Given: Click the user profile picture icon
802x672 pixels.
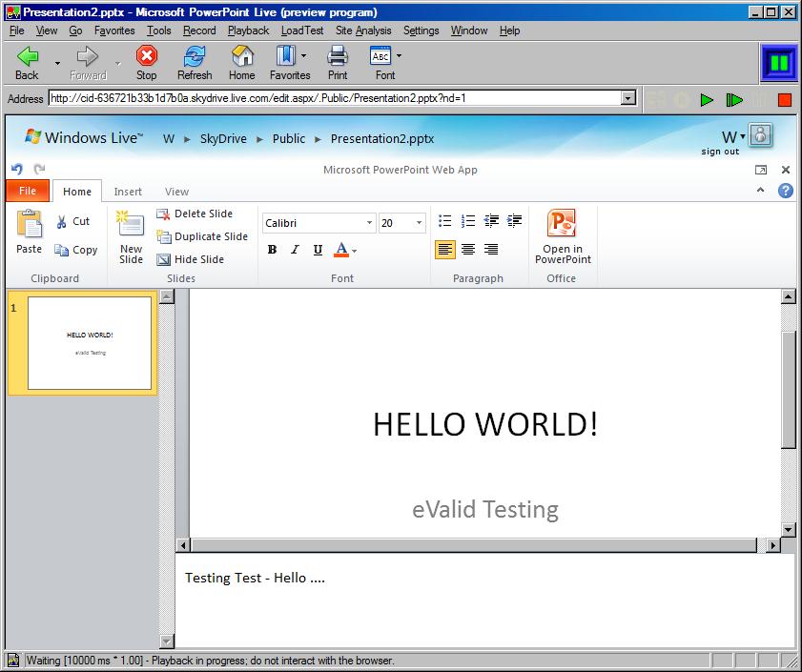Looking at the screenshot, I should [761, 135].
